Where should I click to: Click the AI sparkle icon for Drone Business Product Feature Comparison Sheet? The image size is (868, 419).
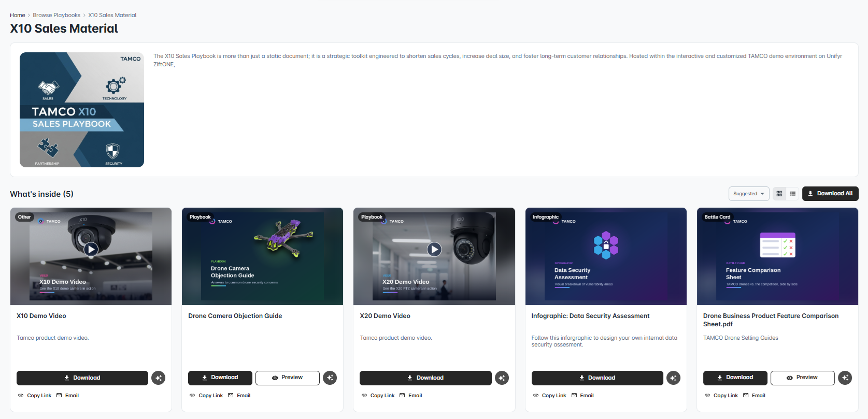click(x=845, y=378)
